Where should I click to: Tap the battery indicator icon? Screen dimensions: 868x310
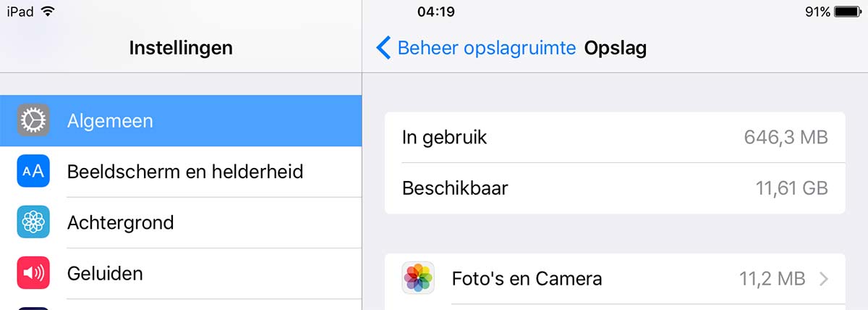click(x=846, y=12)
